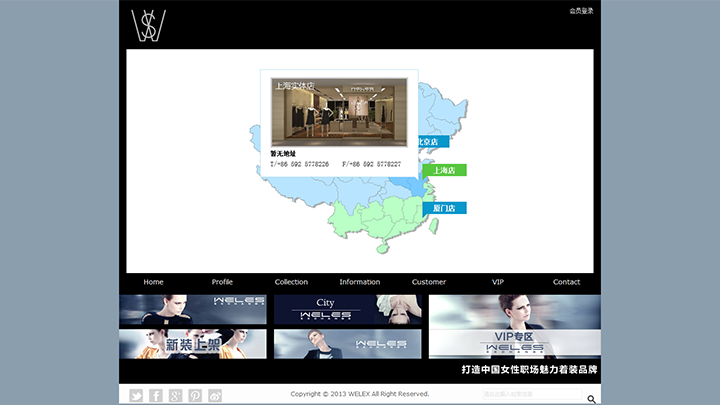
Task: Click the WS logo in the header
Action: coord(148,25)
